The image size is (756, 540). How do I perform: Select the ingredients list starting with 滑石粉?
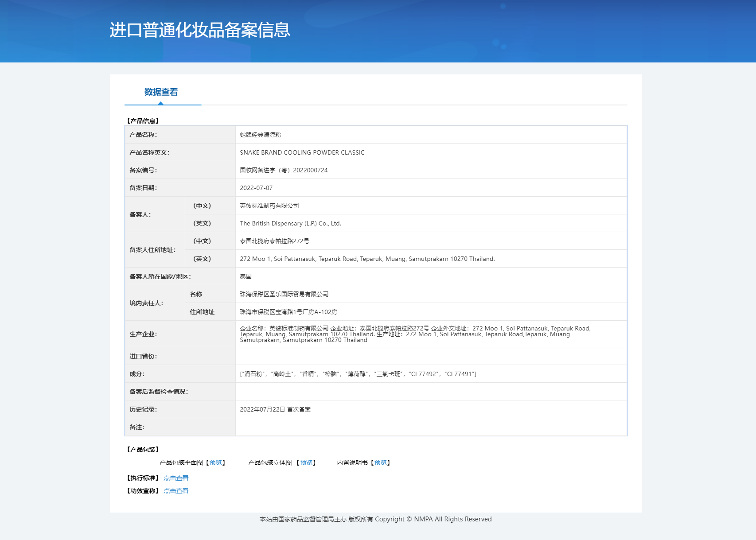click(x=358, y=374)
